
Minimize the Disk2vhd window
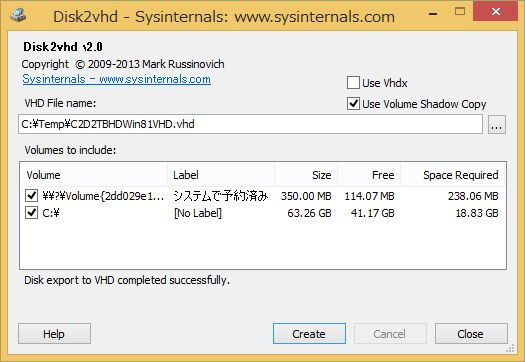[433, 13]
